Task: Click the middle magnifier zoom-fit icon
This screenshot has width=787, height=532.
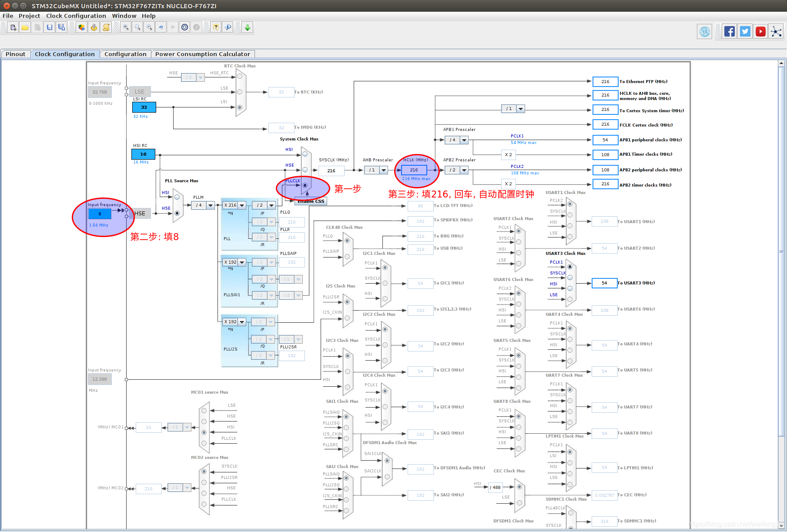Action: click(x=137, y=27)
